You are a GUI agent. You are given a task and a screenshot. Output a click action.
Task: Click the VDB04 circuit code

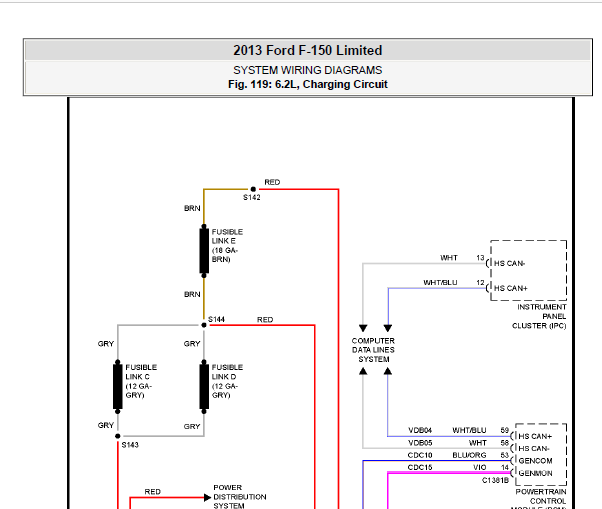420,430
